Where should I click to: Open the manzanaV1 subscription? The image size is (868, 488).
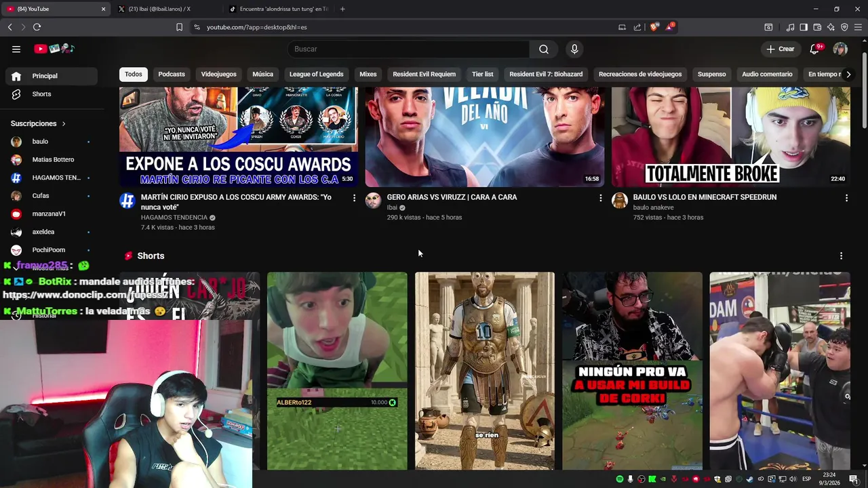[x=52, y=213]
